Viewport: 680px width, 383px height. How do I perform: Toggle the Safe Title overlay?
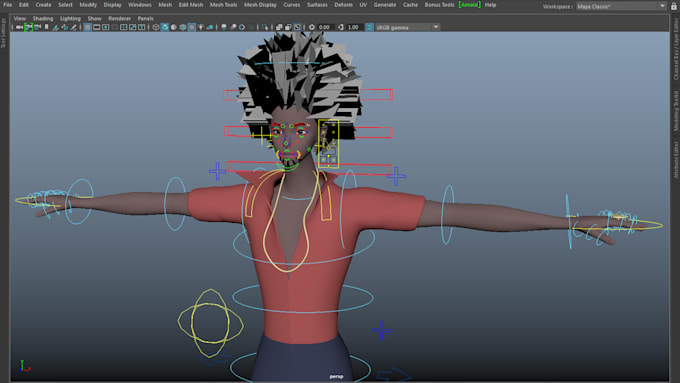[141, 27]
